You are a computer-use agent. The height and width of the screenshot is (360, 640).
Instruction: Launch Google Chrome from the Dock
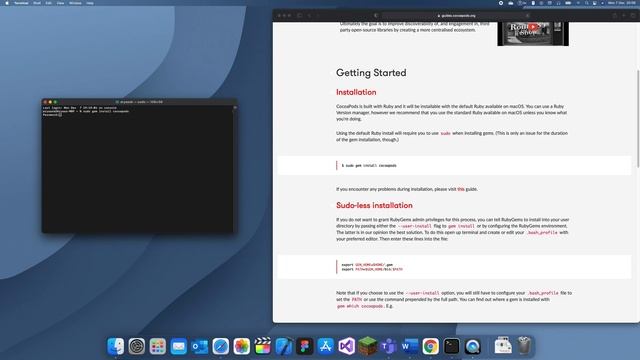click(x=431, y=347)
